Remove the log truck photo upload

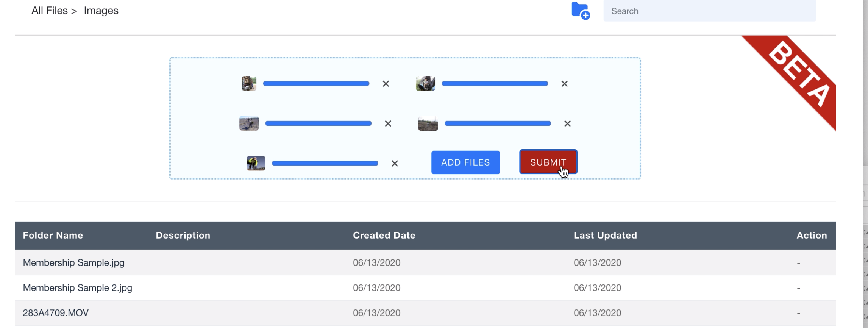(386, 84)
